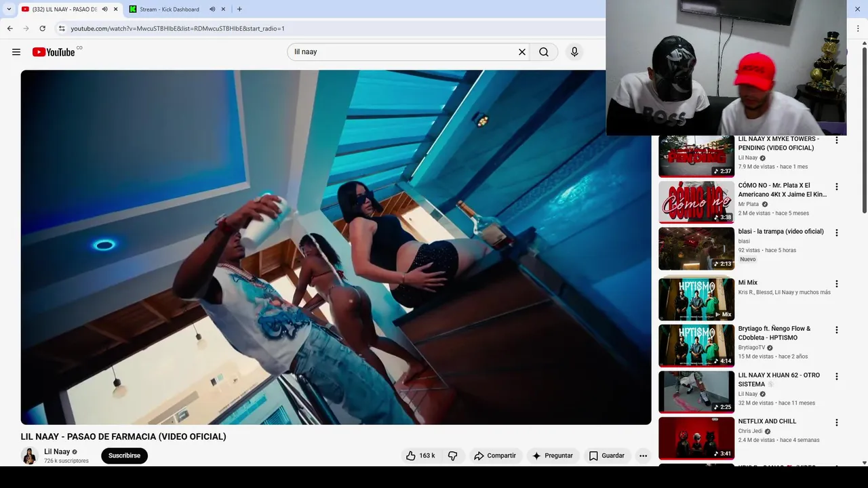Open Lil Naay channel name link
The image size is (868, 488).
point(57,451)
